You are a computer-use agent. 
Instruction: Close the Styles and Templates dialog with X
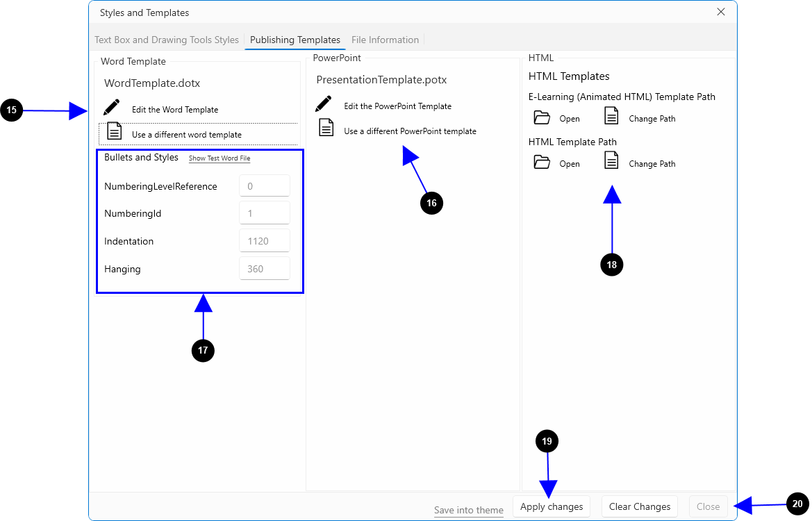[721, 12]
